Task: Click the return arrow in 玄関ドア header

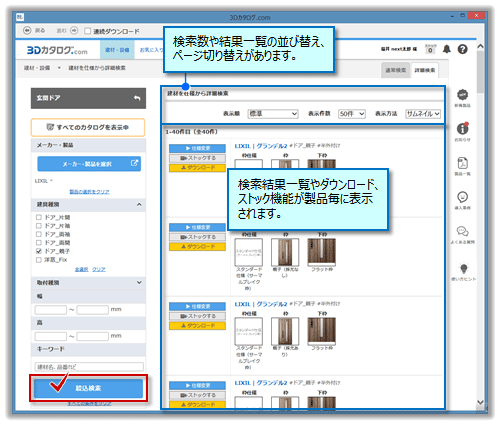Action: click(137, 98)
